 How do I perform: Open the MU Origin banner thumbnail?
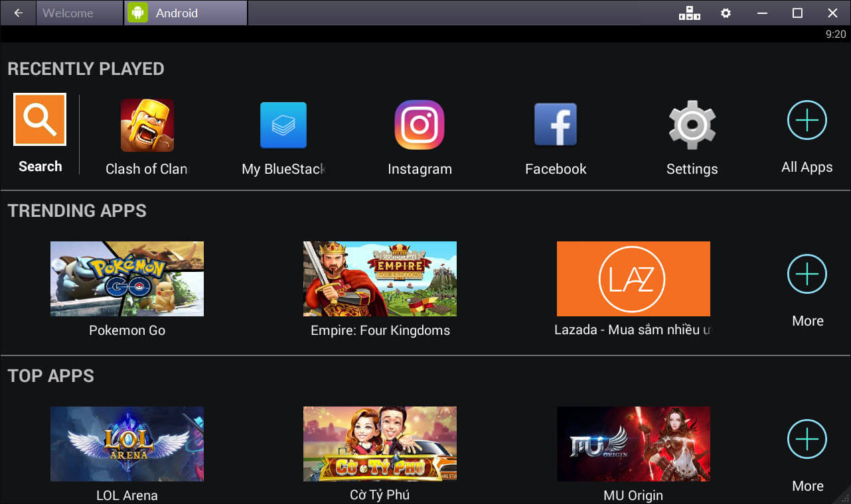[633, 444]
